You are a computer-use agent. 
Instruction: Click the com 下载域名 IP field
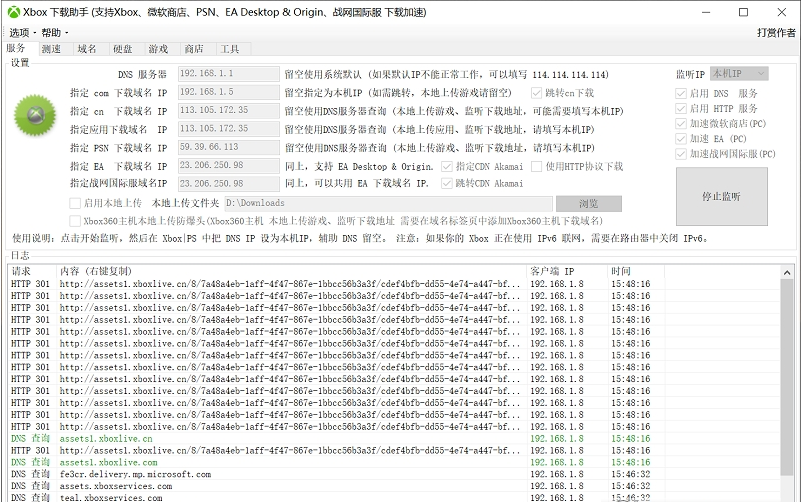tap(229, 92)
